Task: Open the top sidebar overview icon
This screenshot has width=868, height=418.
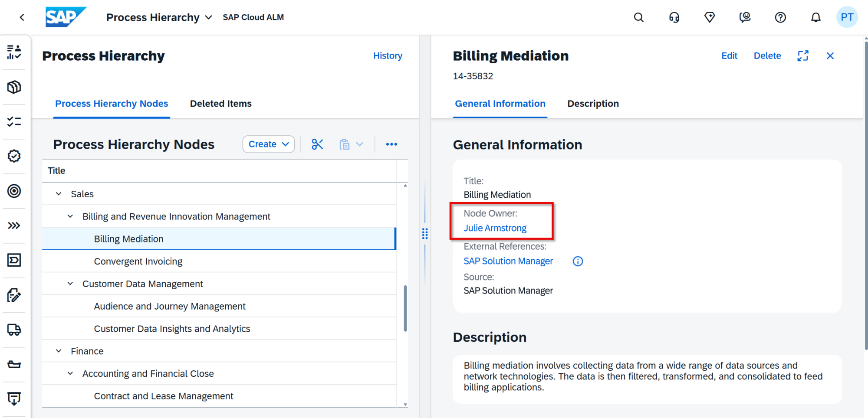Action: 14,52
